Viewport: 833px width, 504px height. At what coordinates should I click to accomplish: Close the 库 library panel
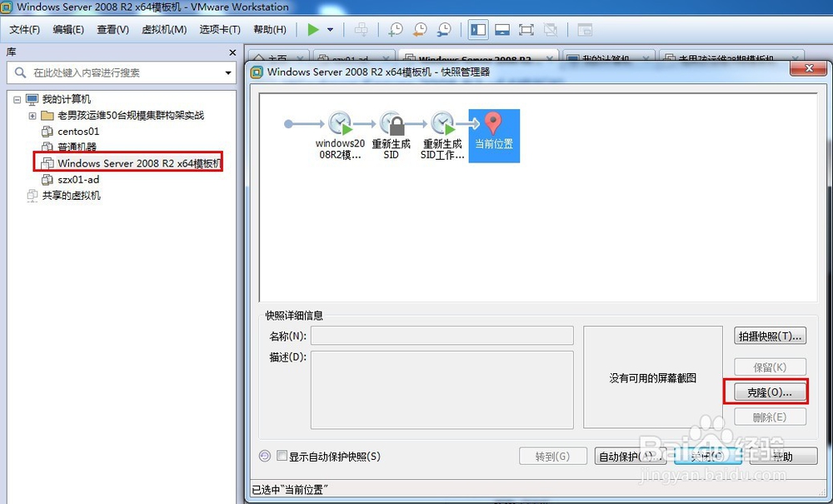click(232, 52)
